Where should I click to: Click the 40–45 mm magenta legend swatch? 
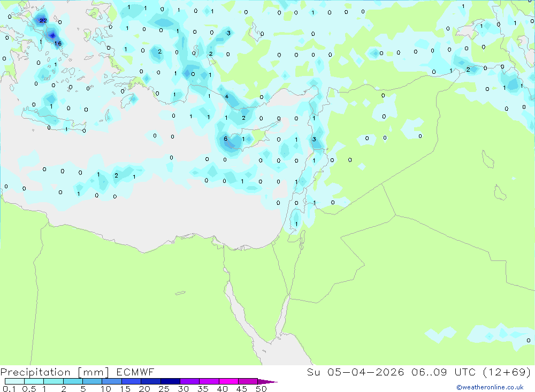228,381
